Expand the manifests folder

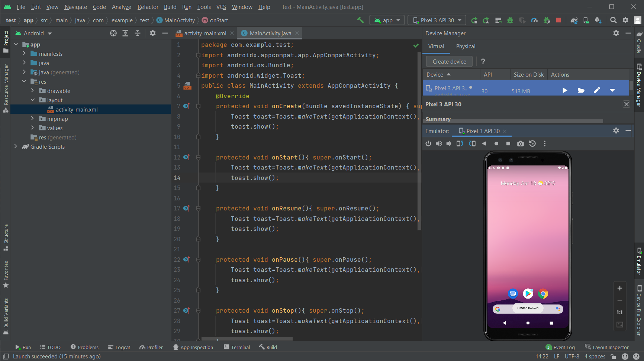(x=24, y=54)
